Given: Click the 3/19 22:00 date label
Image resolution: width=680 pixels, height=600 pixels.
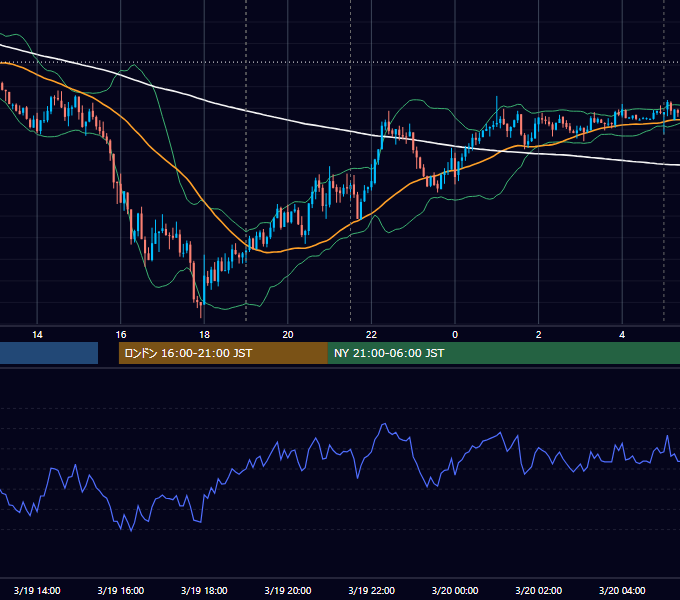Looking at the screenshot, I should pos(372,590).
